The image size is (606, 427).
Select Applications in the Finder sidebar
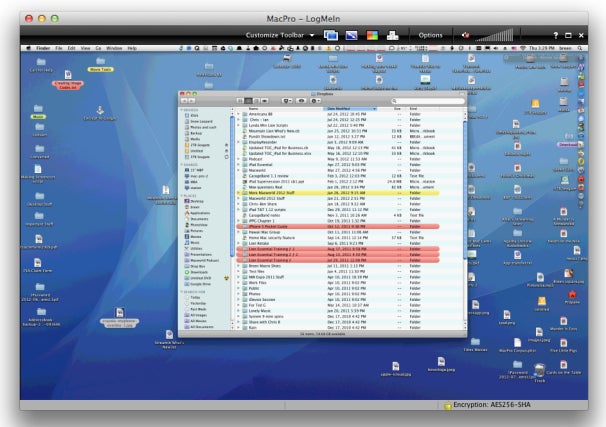click(197, 213)
